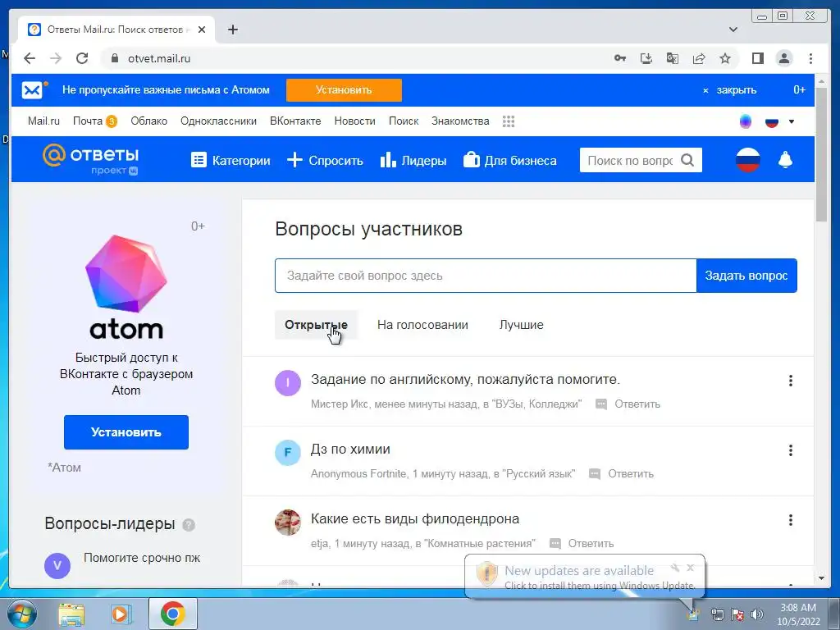Viewport: 840px width, 630px height.
Task: Click the Marusya assistant purple orb icon
Action: [745, 121]
